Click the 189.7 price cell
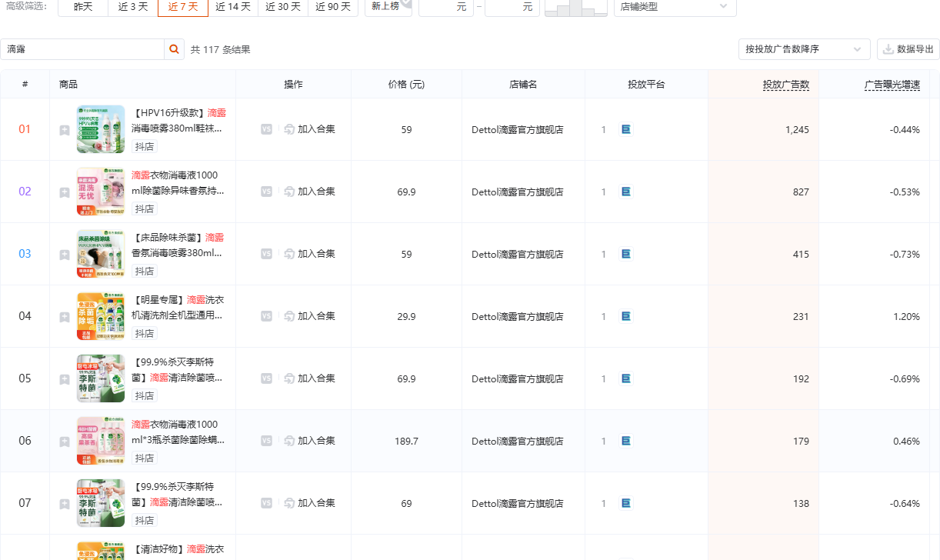The height and width of the screenshot is (560, 940). (406, 442)
